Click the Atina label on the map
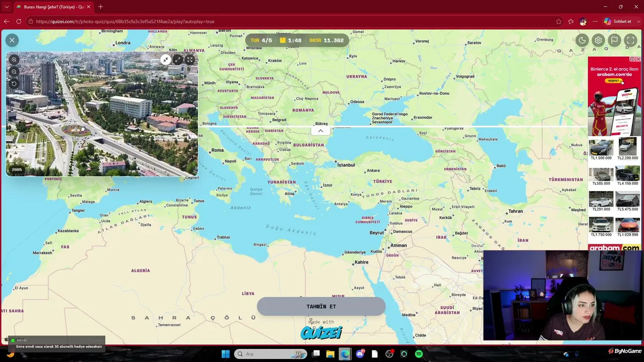 pyautogui.click(x=289, y=194)
